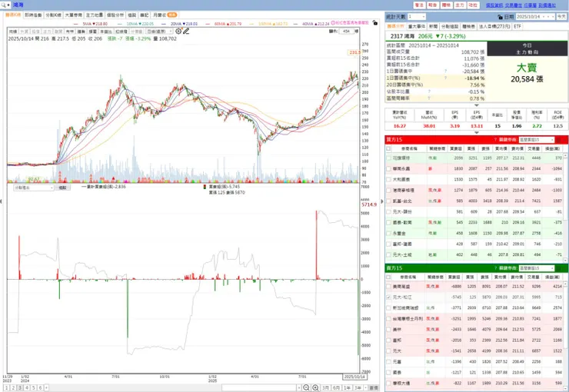This screenshot has height=392, width=569.
Task: Click the red color swatch in 買方15 header
Action: [x=559, y=140]
